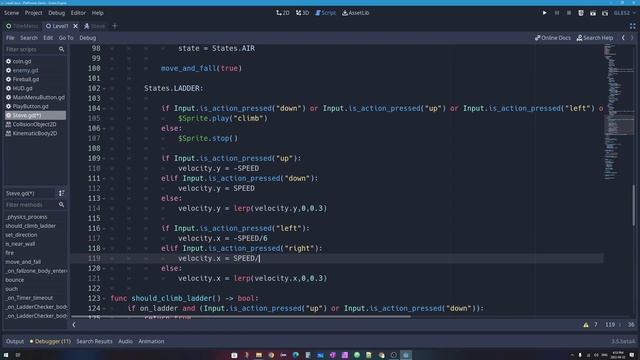Open the script editor File menu

pos(10,38)
